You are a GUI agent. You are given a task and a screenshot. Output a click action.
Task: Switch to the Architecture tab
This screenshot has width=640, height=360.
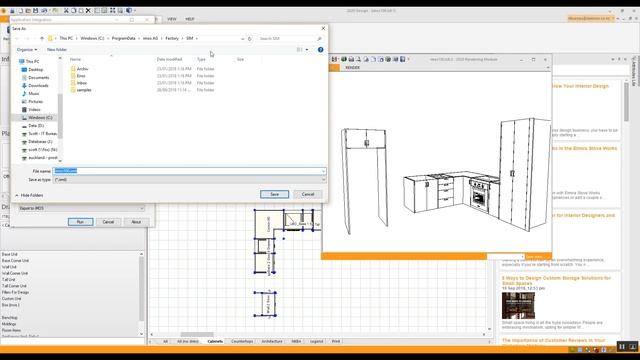click(x=272, y=341)
